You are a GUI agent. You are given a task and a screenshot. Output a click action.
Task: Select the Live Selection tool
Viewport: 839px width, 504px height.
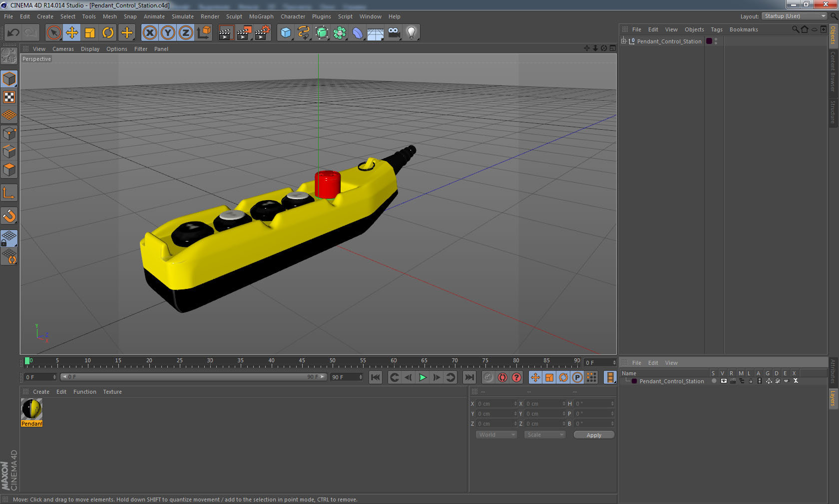(53, 33)
